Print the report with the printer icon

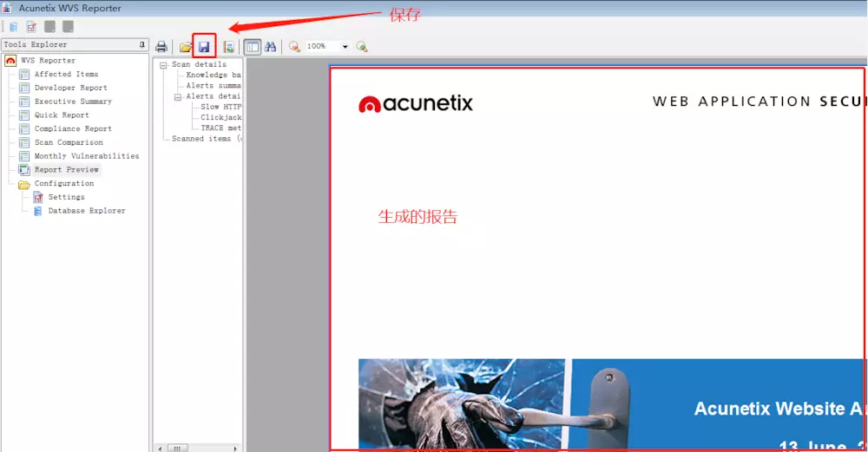[x=161, y=47]
